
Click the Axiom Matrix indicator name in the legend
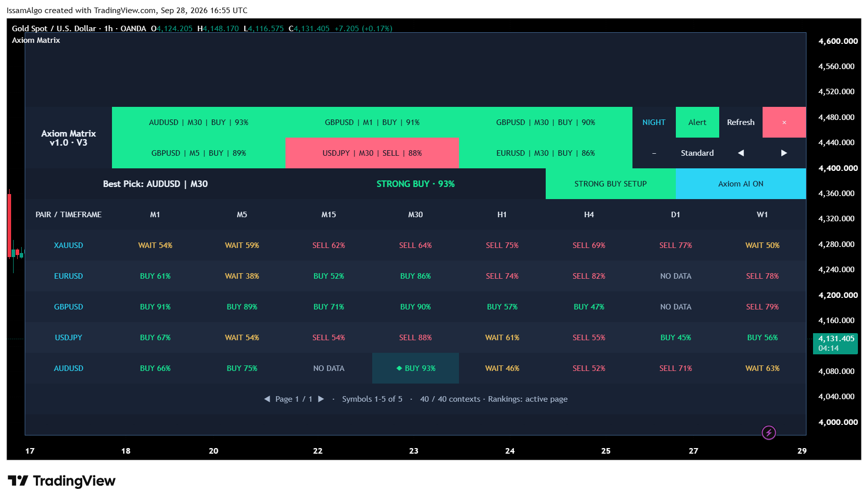tap(36, 40)
